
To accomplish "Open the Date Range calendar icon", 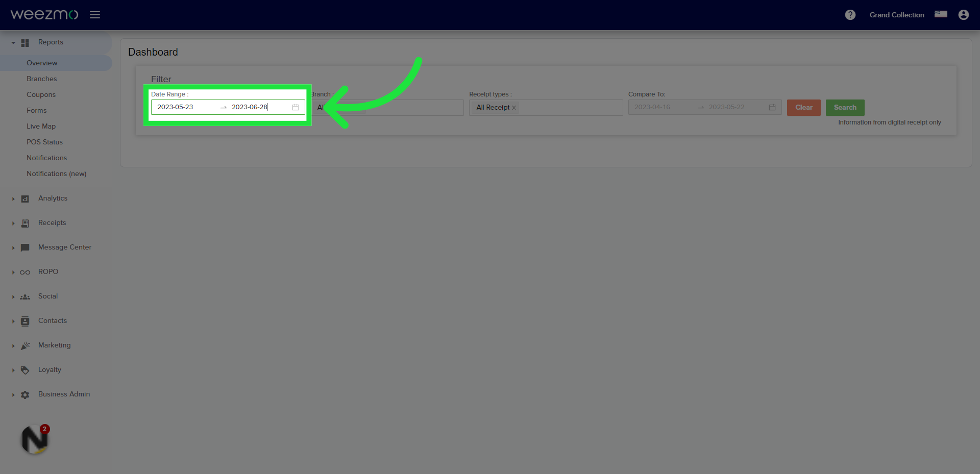I will 296,107.
